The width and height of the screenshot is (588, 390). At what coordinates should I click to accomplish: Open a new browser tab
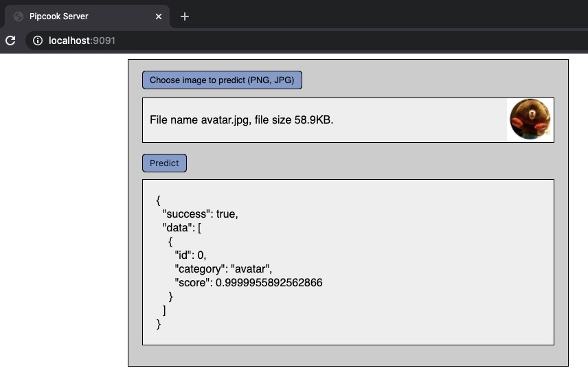pyautogui.click(x=184, y=16)
